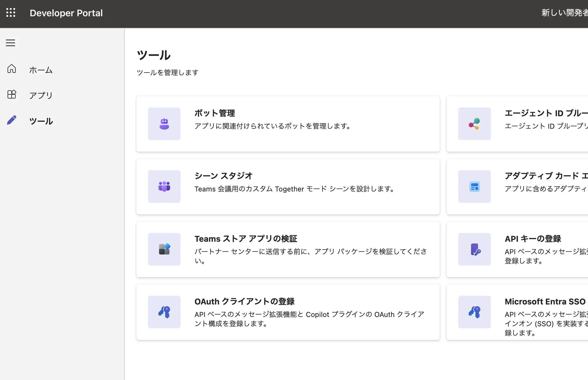Open アプリ in the sidebar
Image resolution: width=588 pixels, height=380 pixels.
[x=41, y=96]
